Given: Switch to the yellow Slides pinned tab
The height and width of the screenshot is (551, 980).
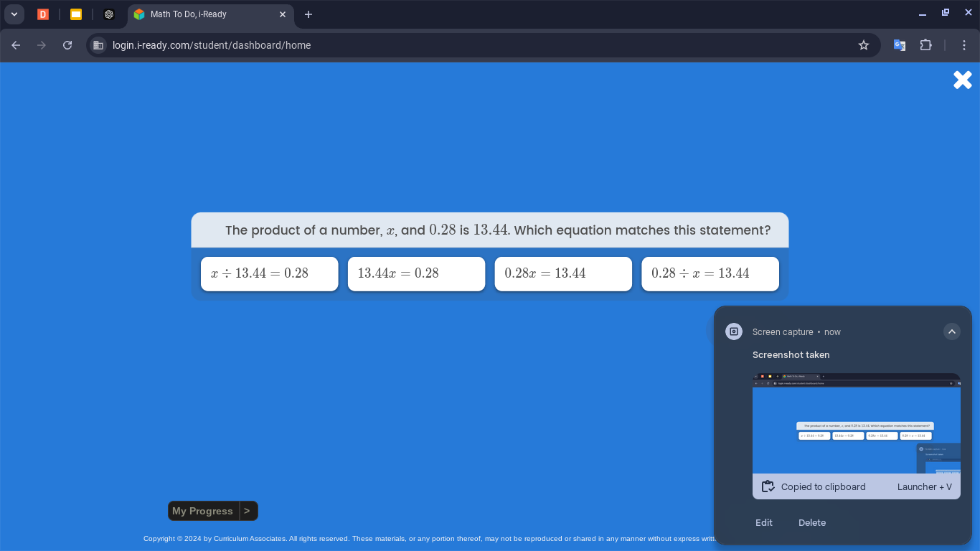Looking at the screenshot, I should click(76, 14).
